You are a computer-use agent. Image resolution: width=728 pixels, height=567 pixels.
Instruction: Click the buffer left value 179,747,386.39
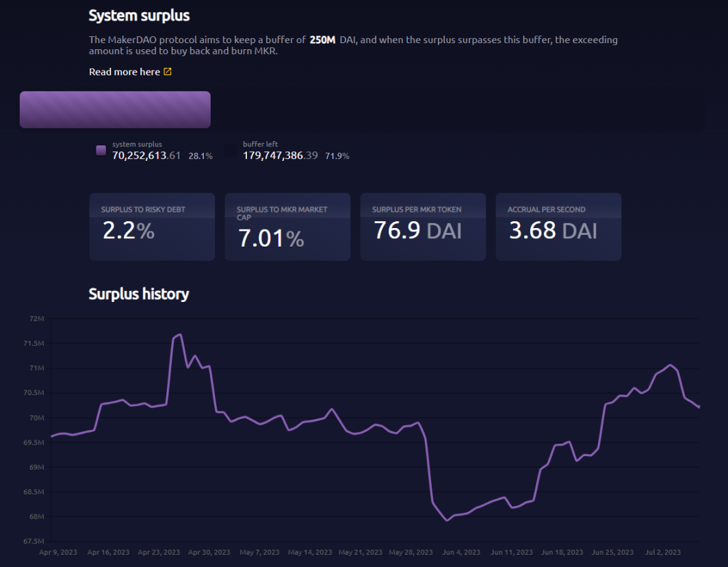(x=281, y=155)
